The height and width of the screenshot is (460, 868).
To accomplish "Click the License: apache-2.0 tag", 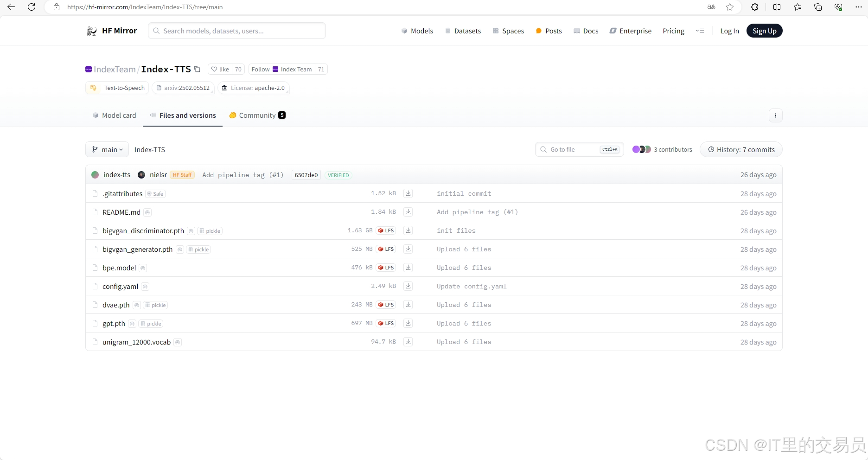I will point(253,88).
